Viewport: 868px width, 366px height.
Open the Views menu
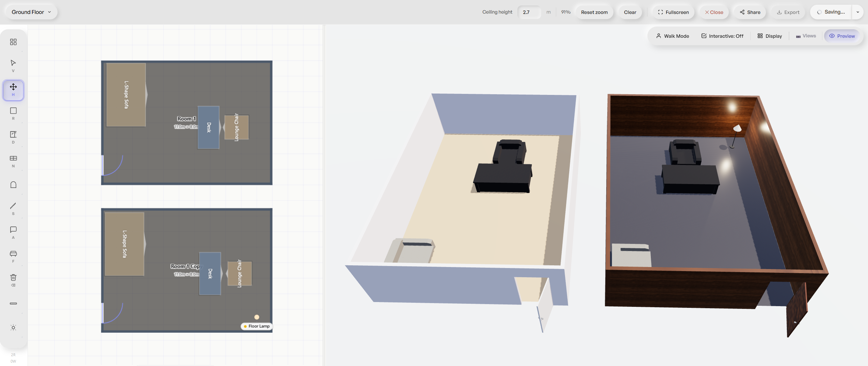pos(806,36)
